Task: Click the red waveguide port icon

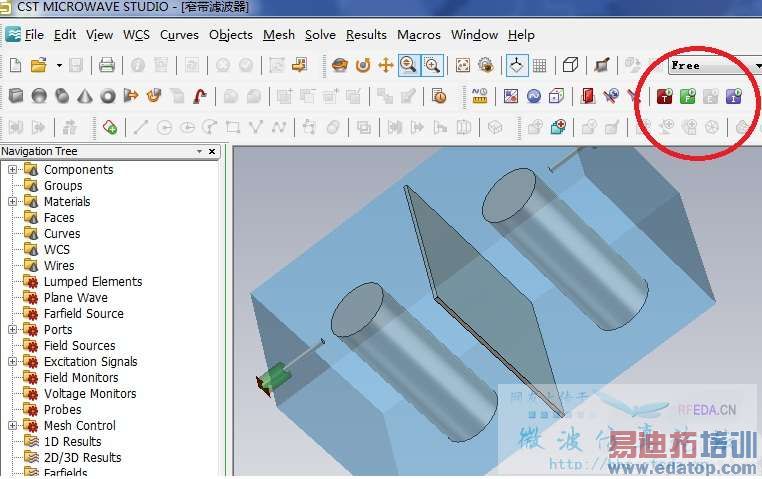Action: pyautogui.click(x=588, y=96)
